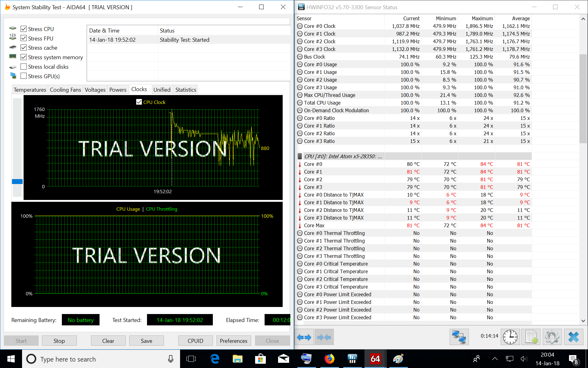Select On-Demand Clock Modulation row
This screenshot has height=368, width=588.
pyautogui.click(x=413, y=110)
